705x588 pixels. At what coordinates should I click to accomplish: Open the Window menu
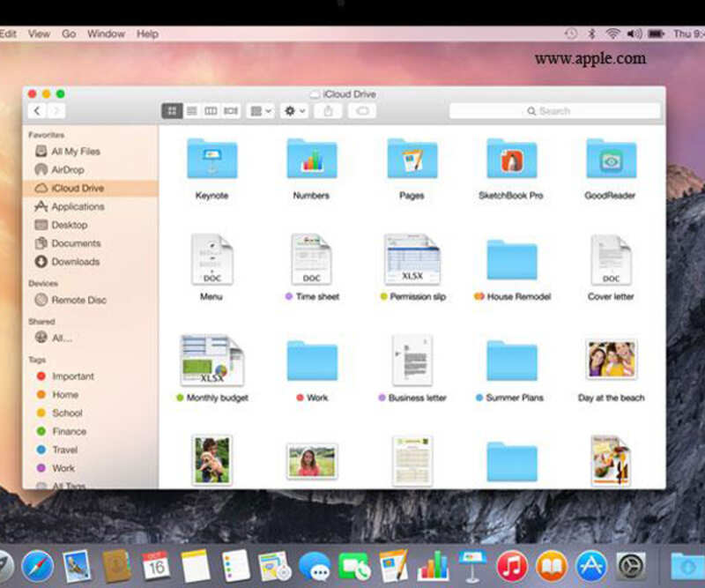(106, 33)
